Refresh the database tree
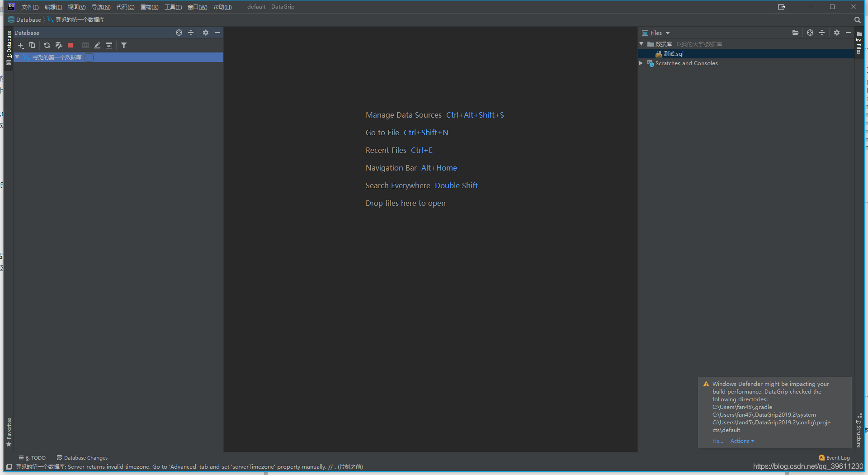This screenshot has width=868, height=475. [47, 45]
